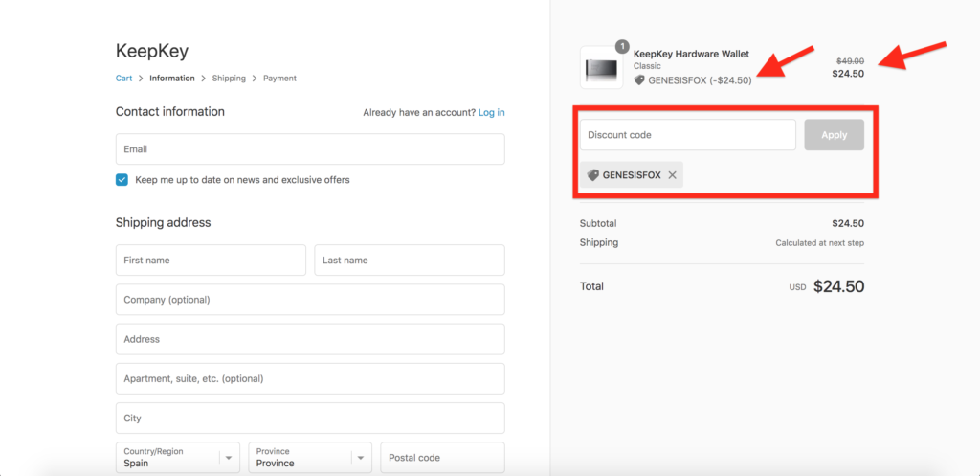Focus the Discount code field
Image resolution: width=980 pixels, height=476 pixels.
tap(688, 135)
